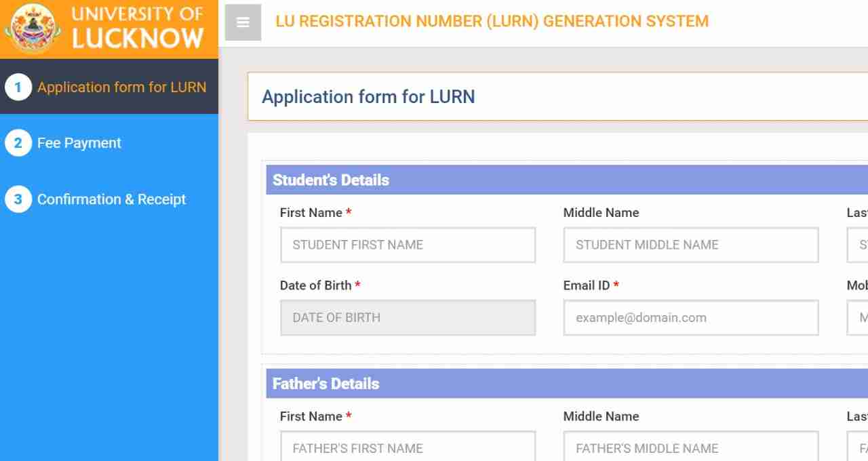868x461 pixels.
Task: Click the Student's Details section header
Action: (567, 180)
